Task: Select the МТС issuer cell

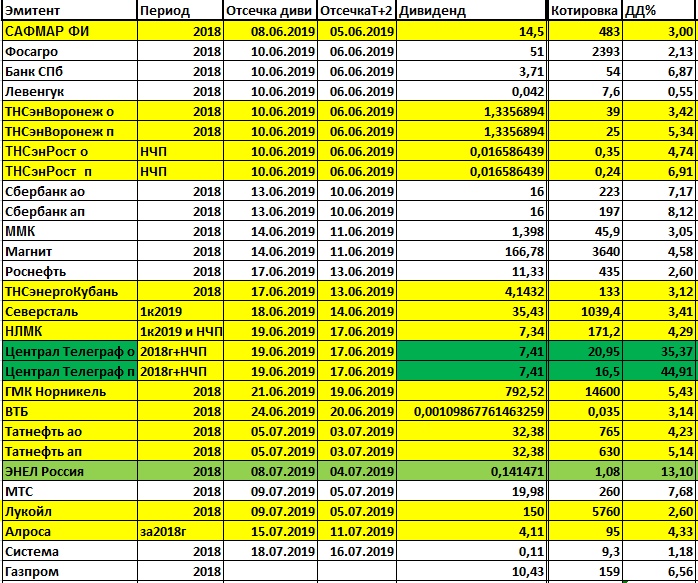Action: (70, 491)
